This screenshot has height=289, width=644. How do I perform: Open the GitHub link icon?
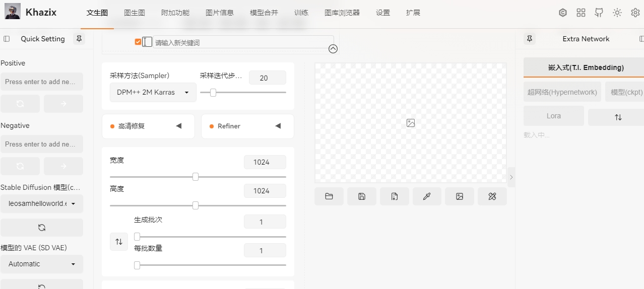click(x=599, y=13)
